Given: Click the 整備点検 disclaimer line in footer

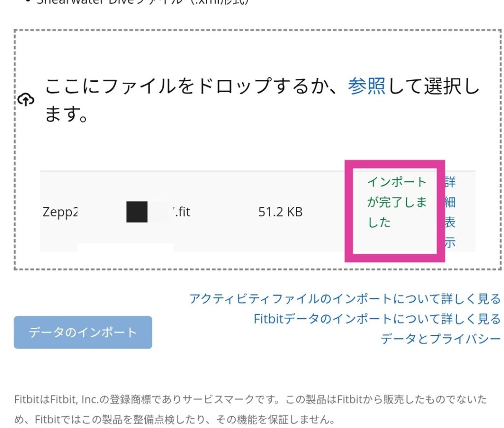Looking at the screenshot, I should point(175,419).
